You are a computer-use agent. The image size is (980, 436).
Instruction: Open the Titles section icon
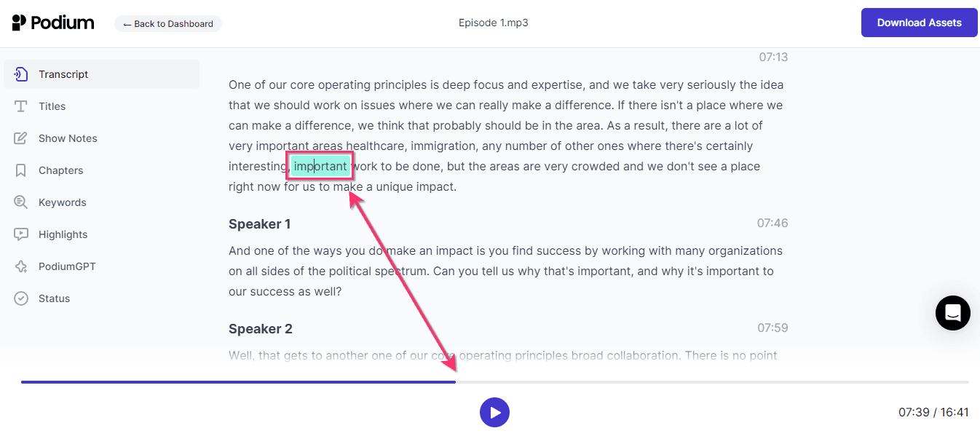tap(21, 106)
